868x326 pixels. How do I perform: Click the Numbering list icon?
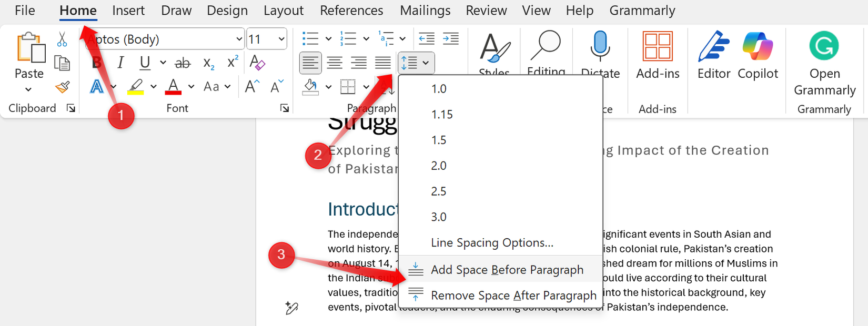(348, 38)
